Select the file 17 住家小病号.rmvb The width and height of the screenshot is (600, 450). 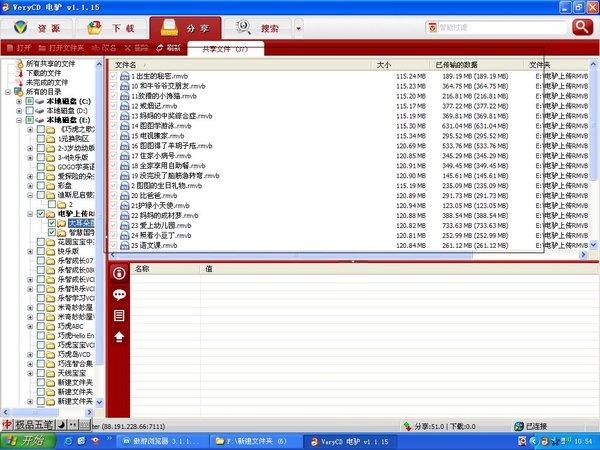pos(161,156)
